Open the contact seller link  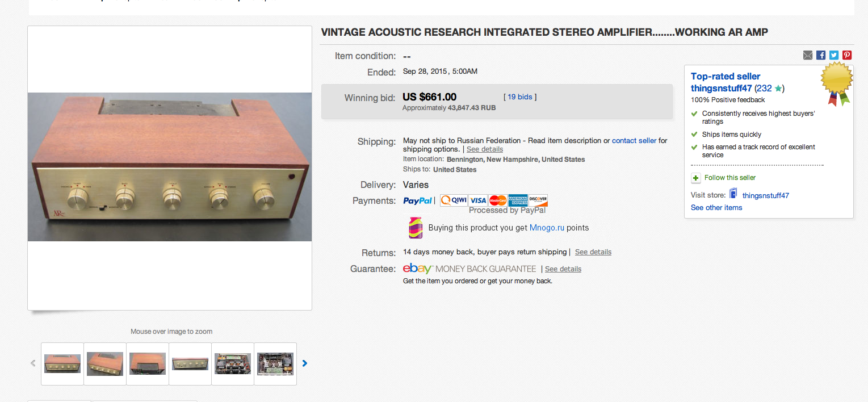(634, 140)
